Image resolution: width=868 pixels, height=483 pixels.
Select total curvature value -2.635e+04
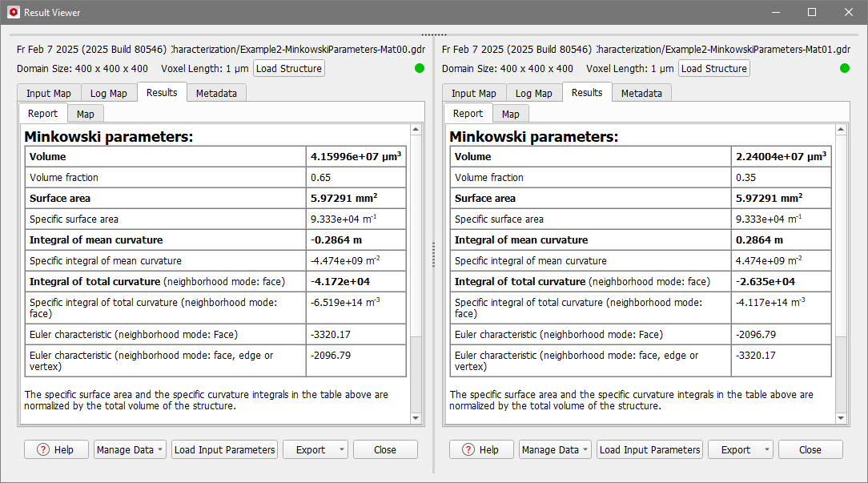(765, 281)
